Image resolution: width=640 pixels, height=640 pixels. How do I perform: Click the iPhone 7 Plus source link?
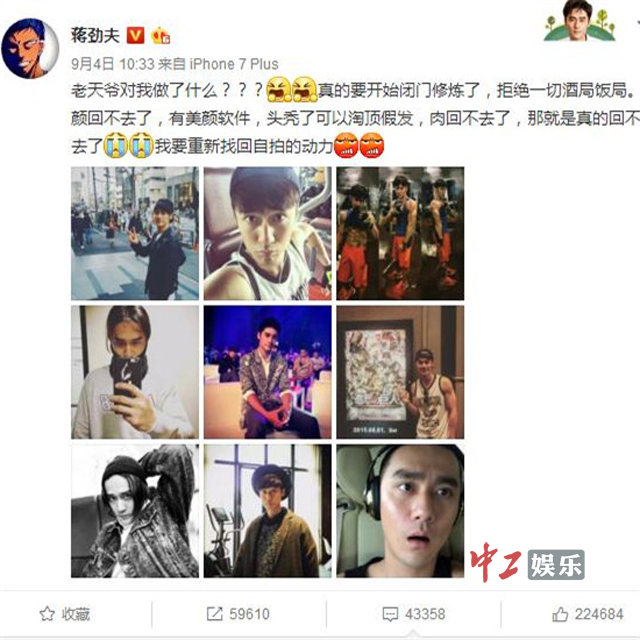coord(234,64)
